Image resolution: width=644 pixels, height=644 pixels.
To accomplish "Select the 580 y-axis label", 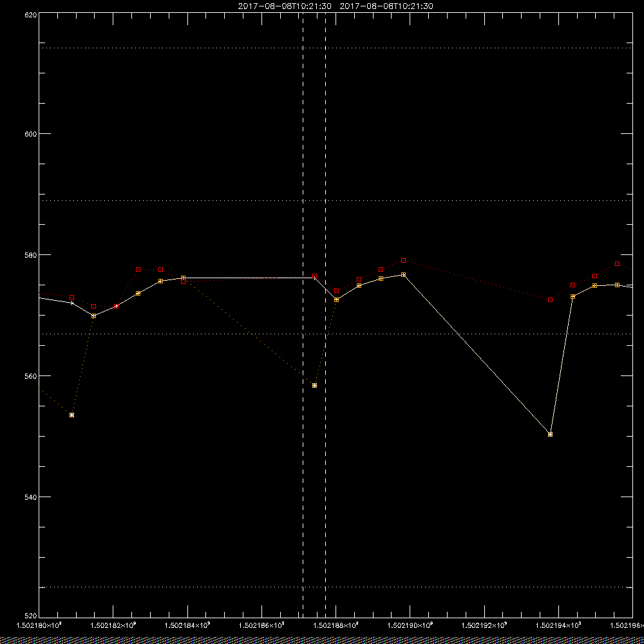I will [x=32, y=255].
